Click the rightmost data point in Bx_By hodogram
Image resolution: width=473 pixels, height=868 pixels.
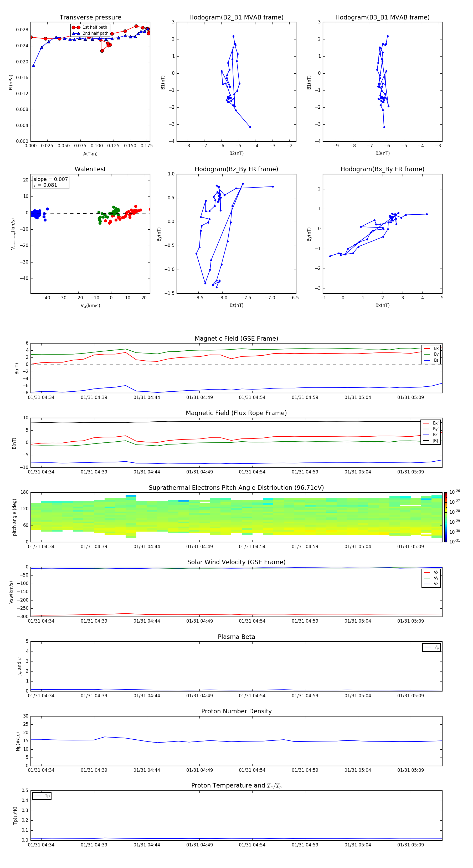427,214
